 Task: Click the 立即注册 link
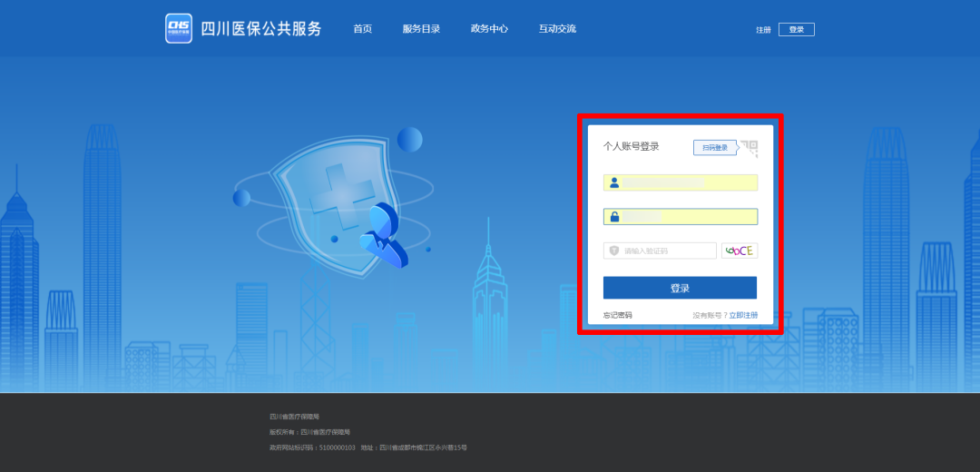click(x=744, y=315)
